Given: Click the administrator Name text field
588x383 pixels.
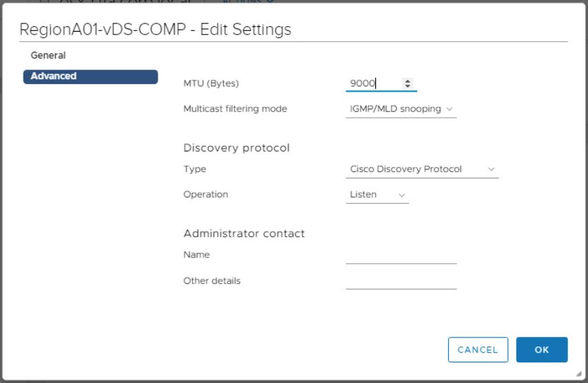Looking at the screenshot, I should click(x=401, y=256).
